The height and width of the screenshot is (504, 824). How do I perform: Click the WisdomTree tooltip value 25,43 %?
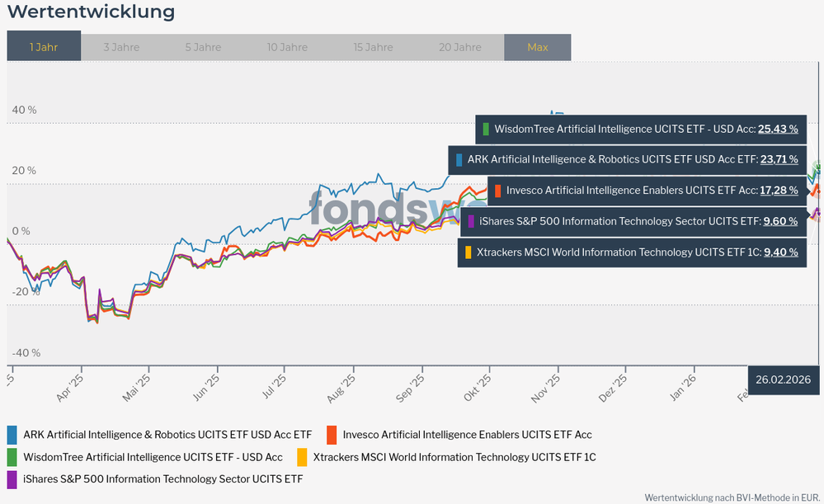point(778,129)
